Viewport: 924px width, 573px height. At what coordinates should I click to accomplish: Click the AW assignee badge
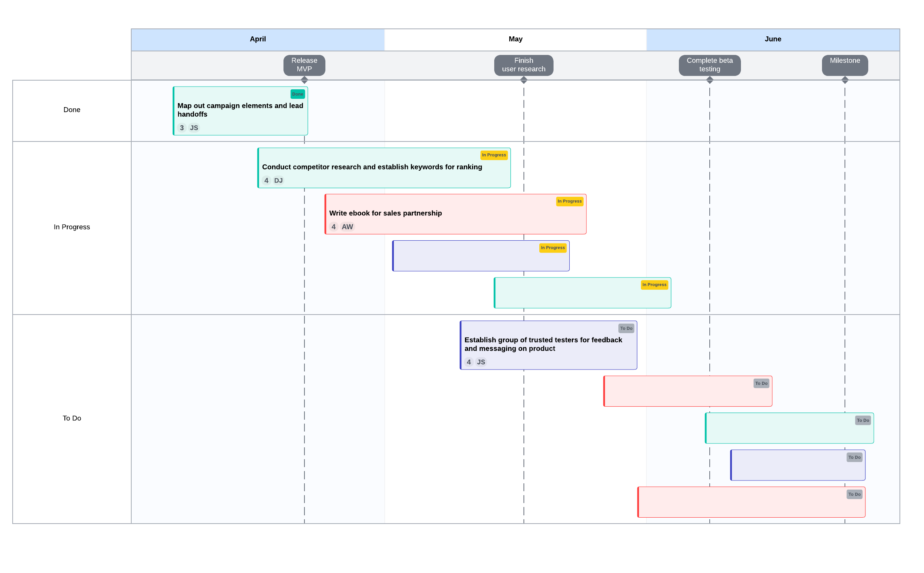[x=347, y=227]
